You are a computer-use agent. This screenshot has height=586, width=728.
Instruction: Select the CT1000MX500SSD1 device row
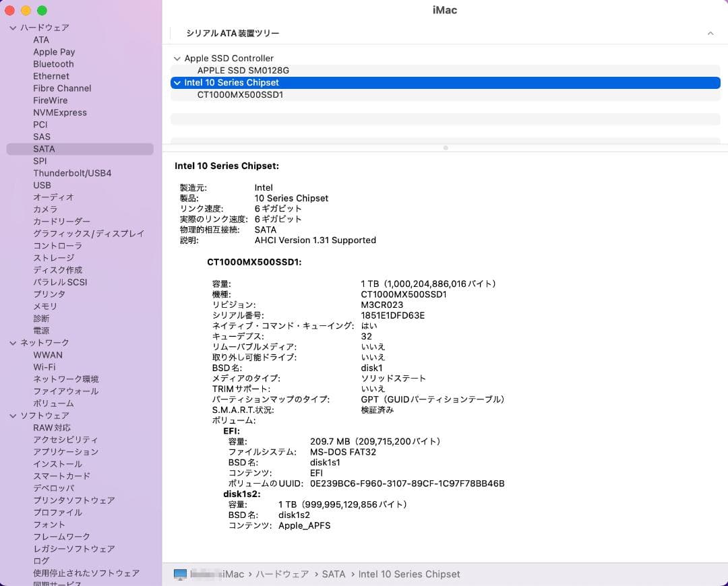[x=446, y=95]
